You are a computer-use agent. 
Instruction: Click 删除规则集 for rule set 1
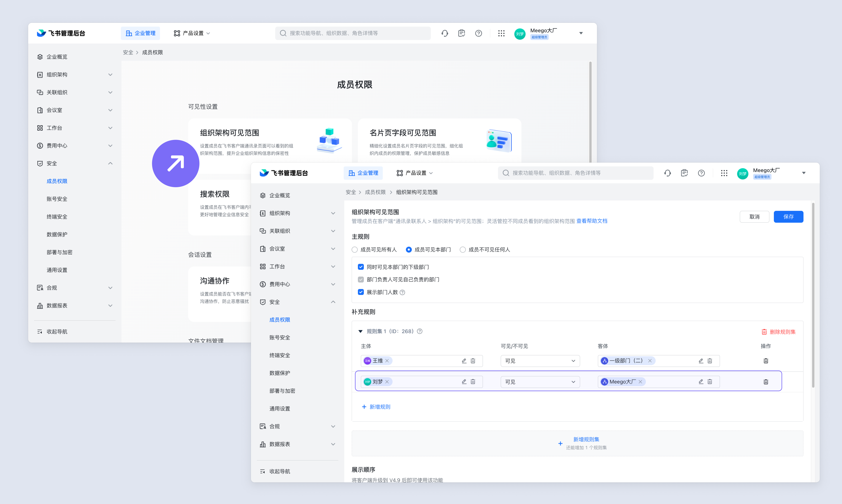point(778,332)
